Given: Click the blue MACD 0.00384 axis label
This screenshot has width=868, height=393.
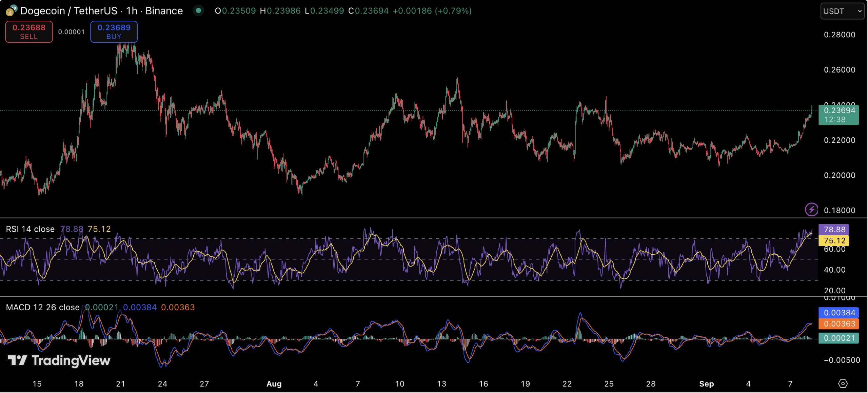Looking at the screenshot, I should pyautogui.click(x=838, y=313).
